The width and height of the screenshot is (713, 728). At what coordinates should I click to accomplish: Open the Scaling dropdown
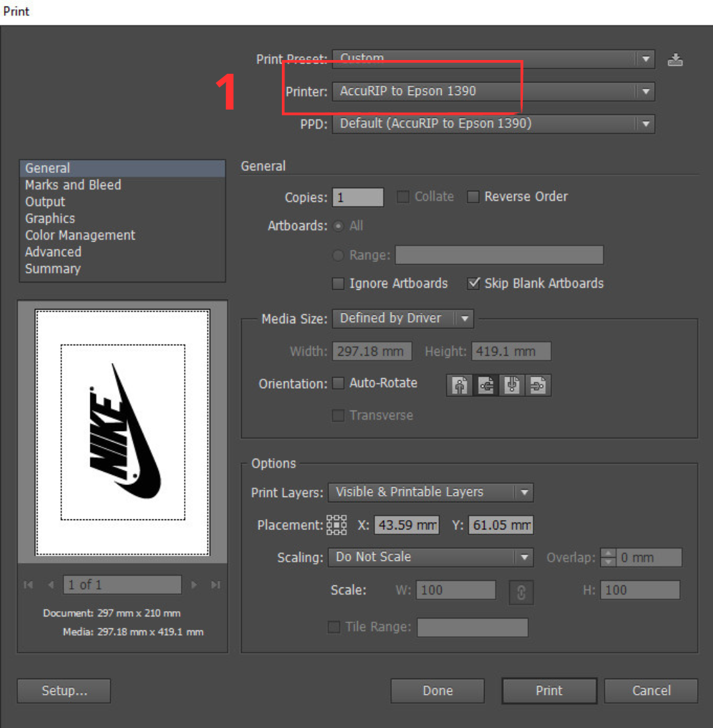click(430, 557)
